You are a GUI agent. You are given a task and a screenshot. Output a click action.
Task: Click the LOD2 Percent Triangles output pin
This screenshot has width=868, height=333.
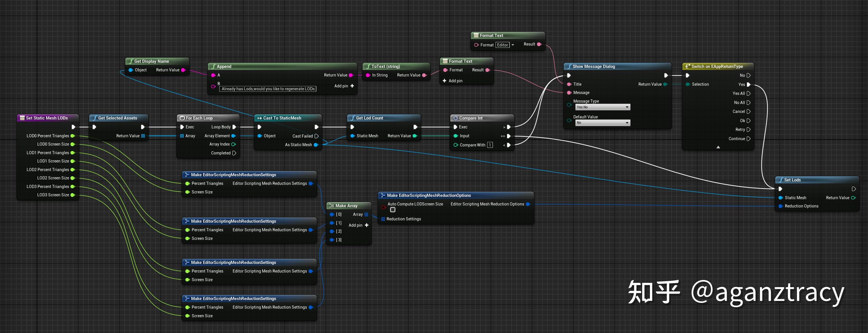point(73,170)
